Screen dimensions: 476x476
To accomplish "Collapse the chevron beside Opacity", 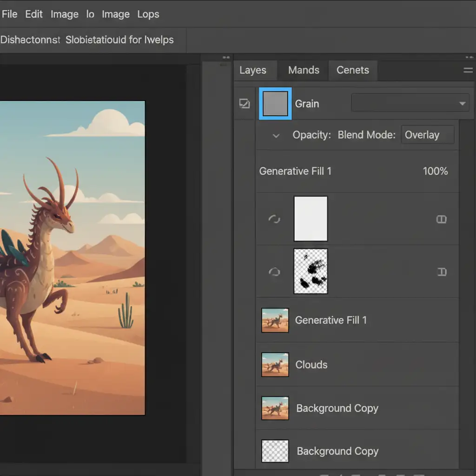I will pos(276,136).
